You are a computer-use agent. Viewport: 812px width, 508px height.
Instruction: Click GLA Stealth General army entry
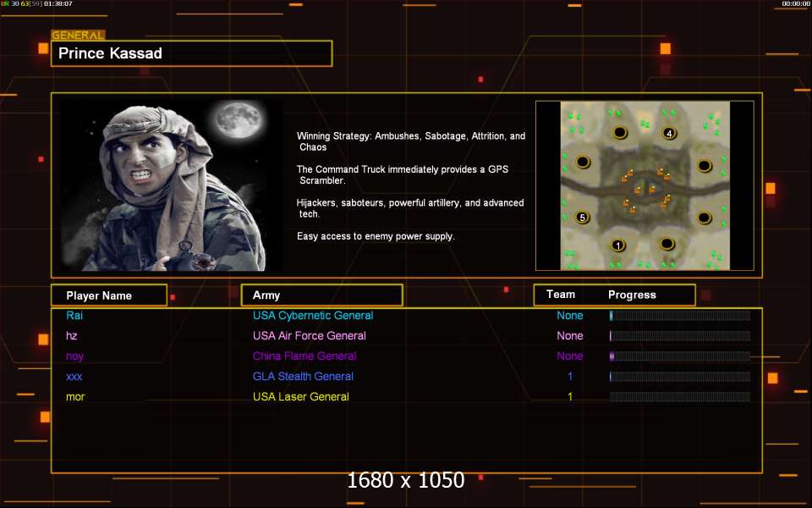point(303,376)
